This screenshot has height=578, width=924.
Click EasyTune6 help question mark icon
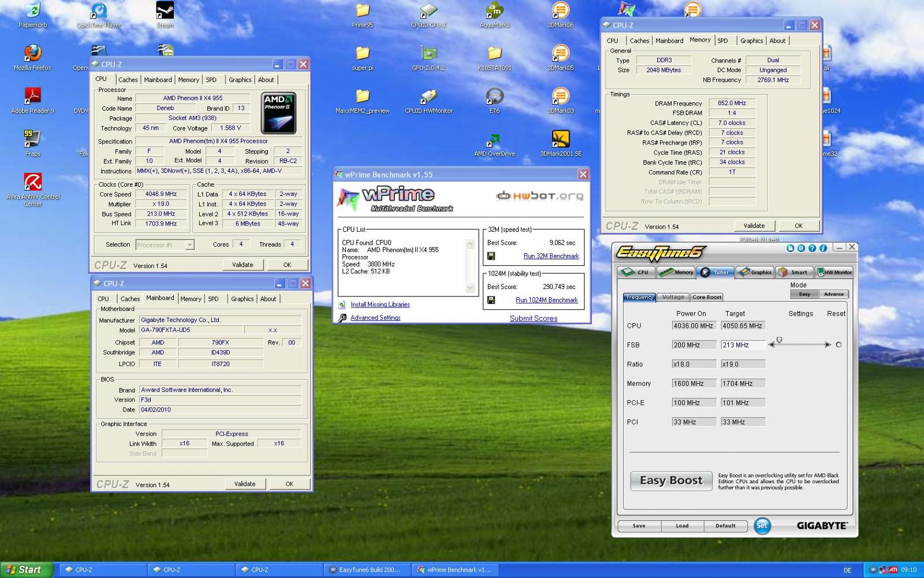[x=812, y=248]
